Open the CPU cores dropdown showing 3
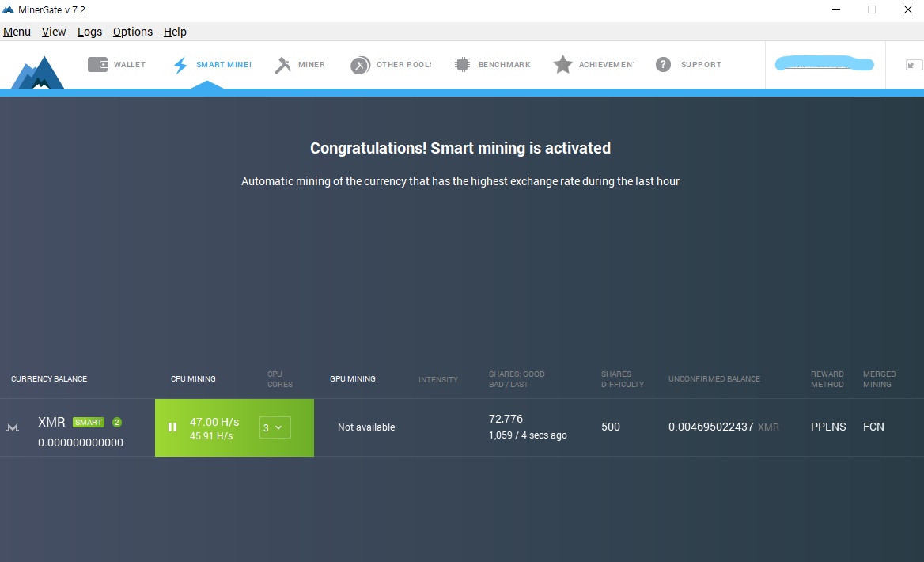The image size is (924, 562). pyautogui.click(x=275, y=427)
